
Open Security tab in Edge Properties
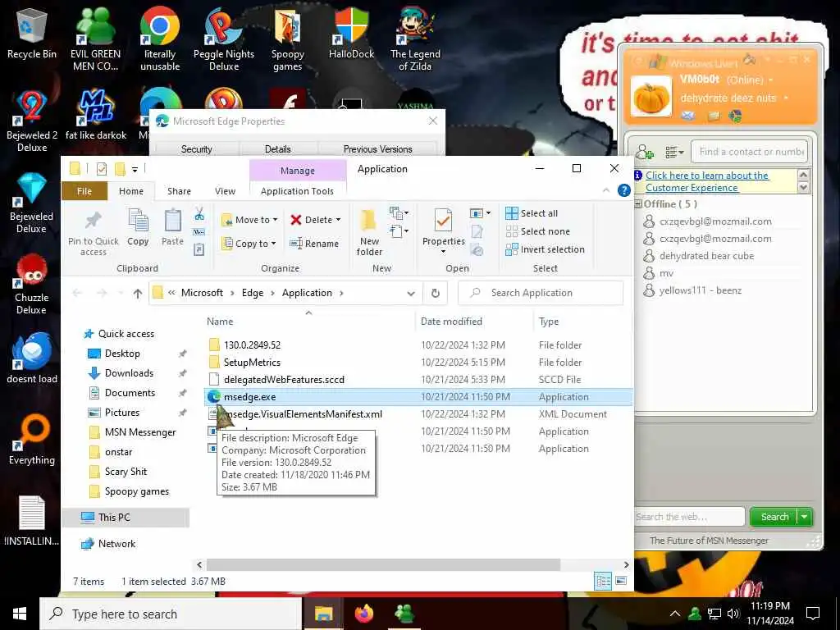[197, 149]
